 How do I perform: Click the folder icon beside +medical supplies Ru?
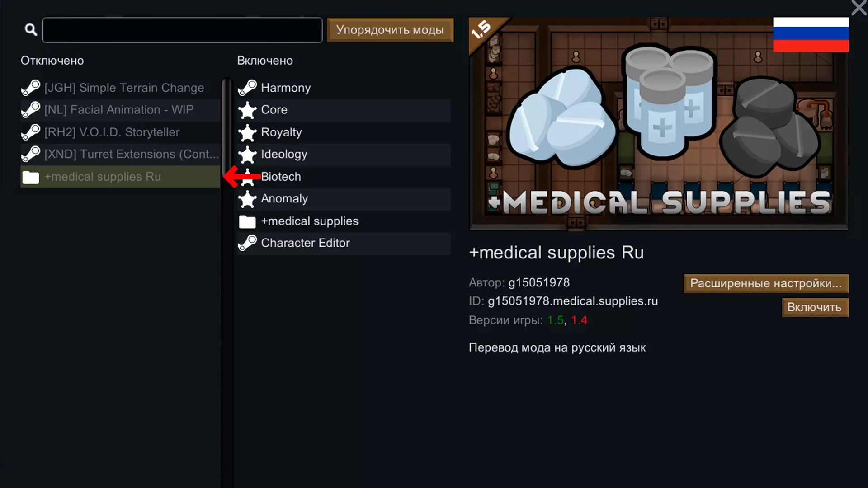tap(31, 177)
